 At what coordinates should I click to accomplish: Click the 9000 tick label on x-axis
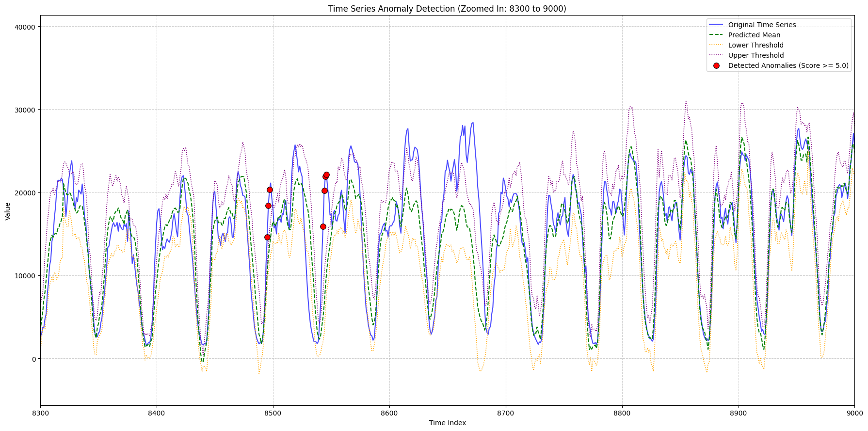point(854,413)
